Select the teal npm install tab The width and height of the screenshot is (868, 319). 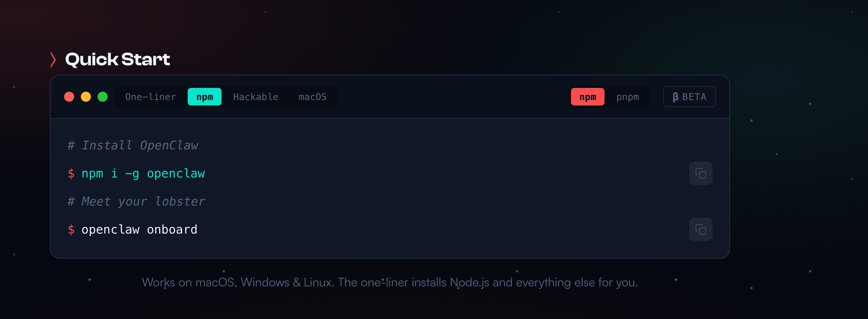204,97
